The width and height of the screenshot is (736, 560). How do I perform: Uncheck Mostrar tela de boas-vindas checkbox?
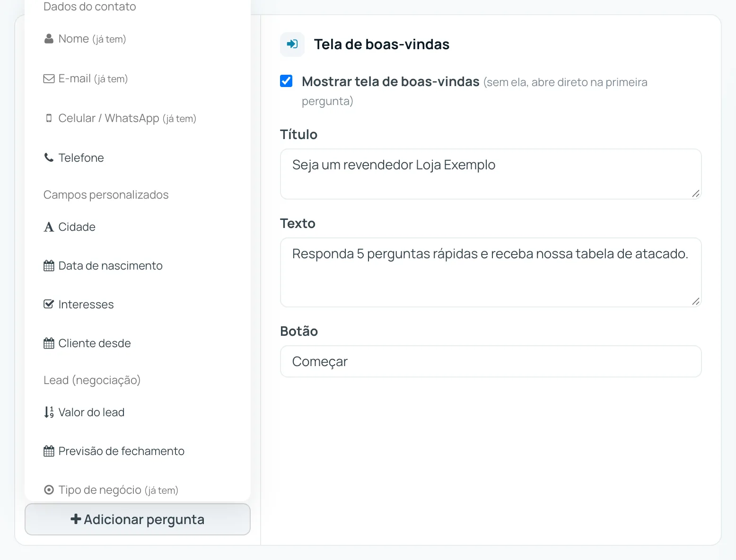[x=286, y=81]
